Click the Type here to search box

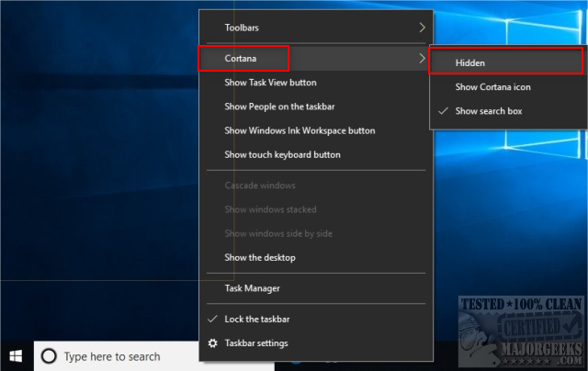[x=117, y=356]
